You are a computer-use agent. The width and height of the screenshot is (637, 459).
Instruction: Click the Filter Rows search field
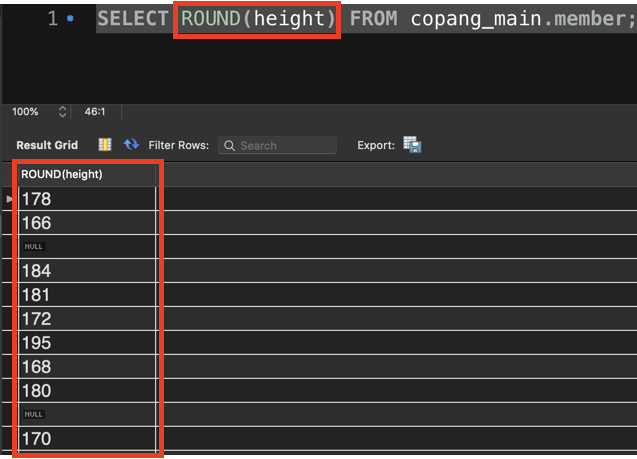pos(277,145)
